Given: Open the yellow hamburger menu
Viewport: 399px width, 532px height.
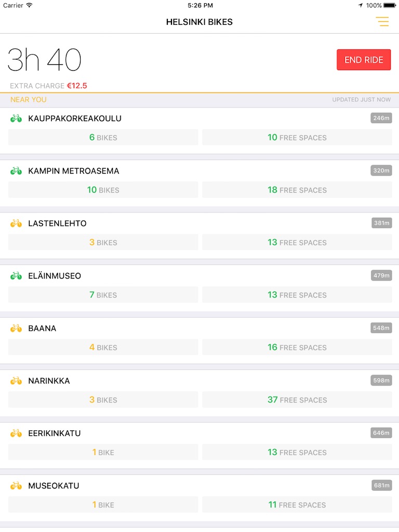Looking at the screenshot, I should pos(382,22).
